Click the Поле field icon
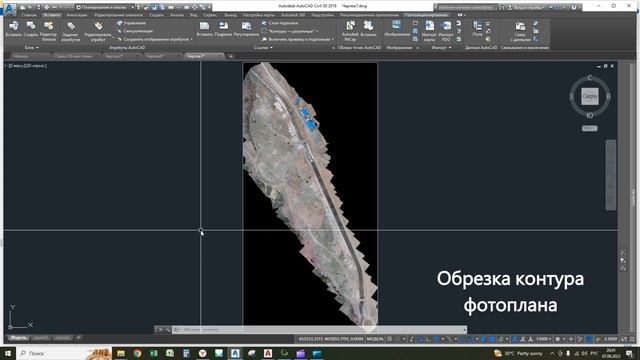The image size is (640, 360). (x=477, y=26)
